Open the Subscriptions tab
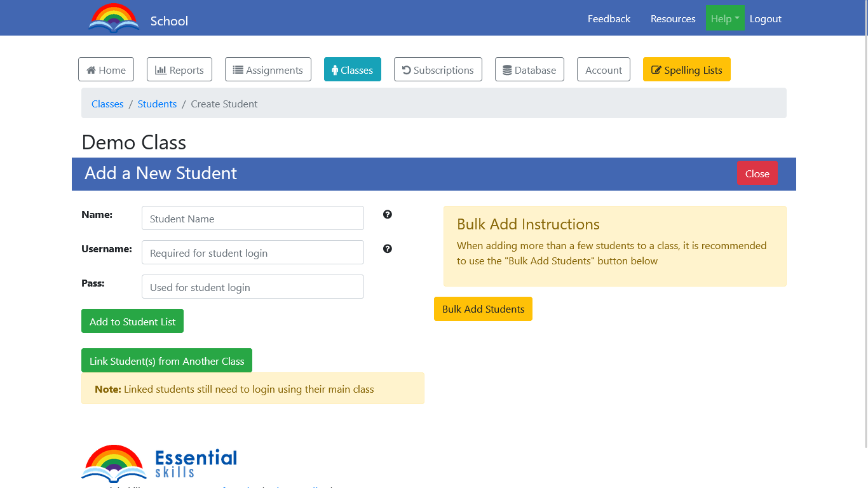Screen dimensions: 868x488 438,70
